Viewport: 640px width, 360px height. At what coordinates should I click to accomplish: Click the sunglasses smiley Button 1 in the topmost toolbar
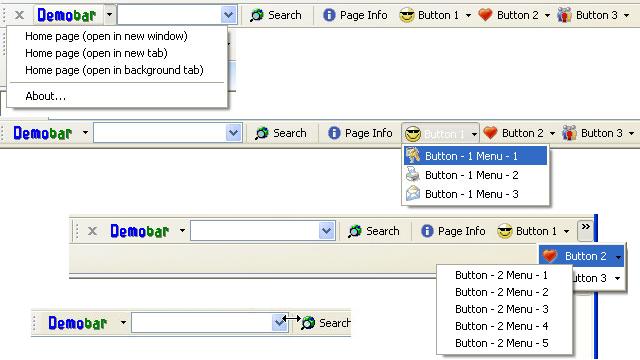[407, 16]
